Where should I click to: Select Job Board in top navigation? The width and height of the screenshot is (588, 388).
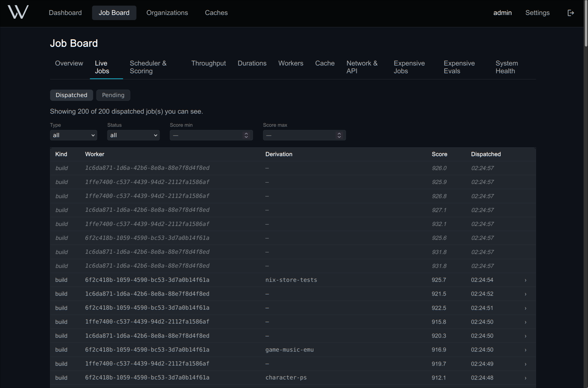pyautogui.click(x=114, y=13)
